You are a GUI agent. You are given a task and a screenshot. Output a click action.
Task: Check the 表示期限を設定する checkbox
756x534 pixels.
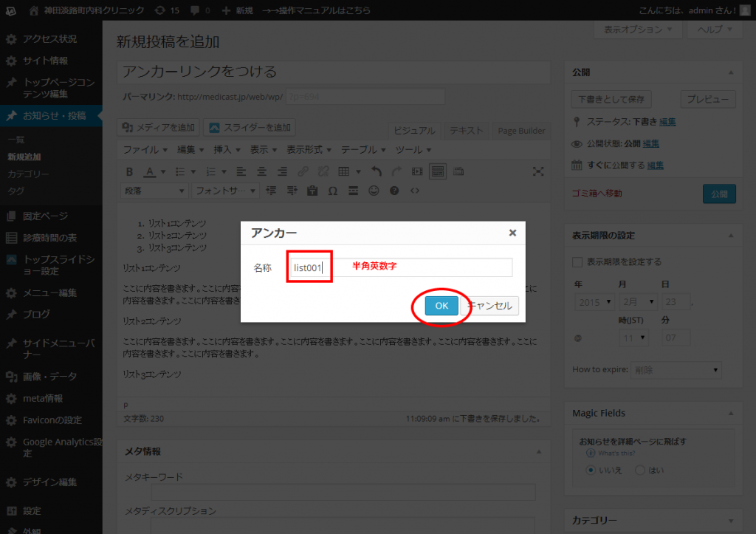(x=577, y=262)
